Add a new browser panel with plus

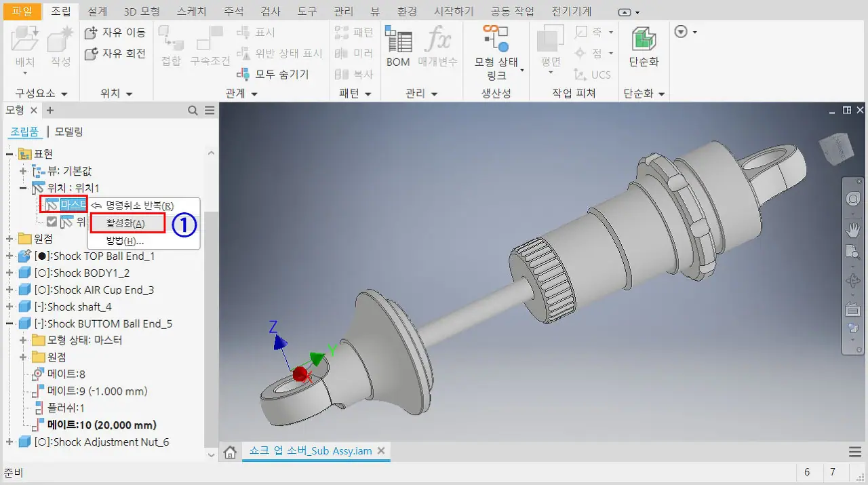click(x=50, y=111)
